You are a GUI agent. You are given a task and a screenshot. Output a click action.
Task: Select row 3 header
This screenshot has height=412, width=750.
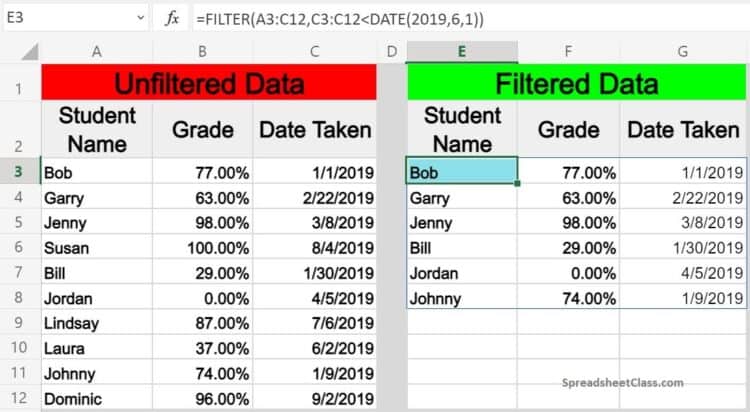tap(19, 171)
